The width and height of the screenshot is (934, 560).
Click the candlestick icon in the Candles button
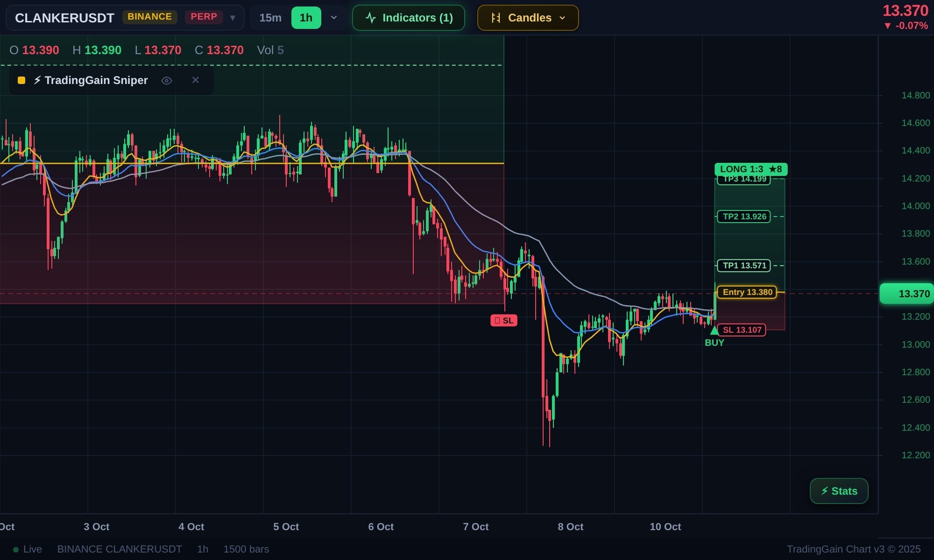pos(495,18)
